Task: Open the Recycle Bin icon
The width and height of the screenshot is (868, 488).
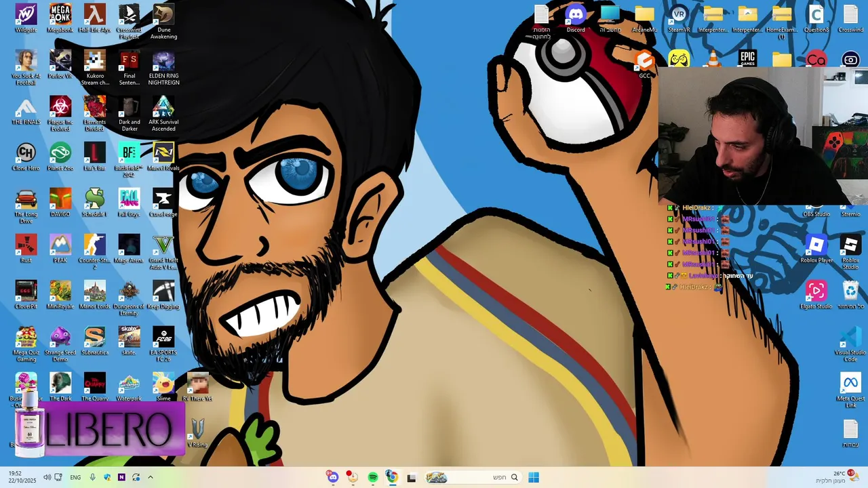Action: tap(850, 295)
